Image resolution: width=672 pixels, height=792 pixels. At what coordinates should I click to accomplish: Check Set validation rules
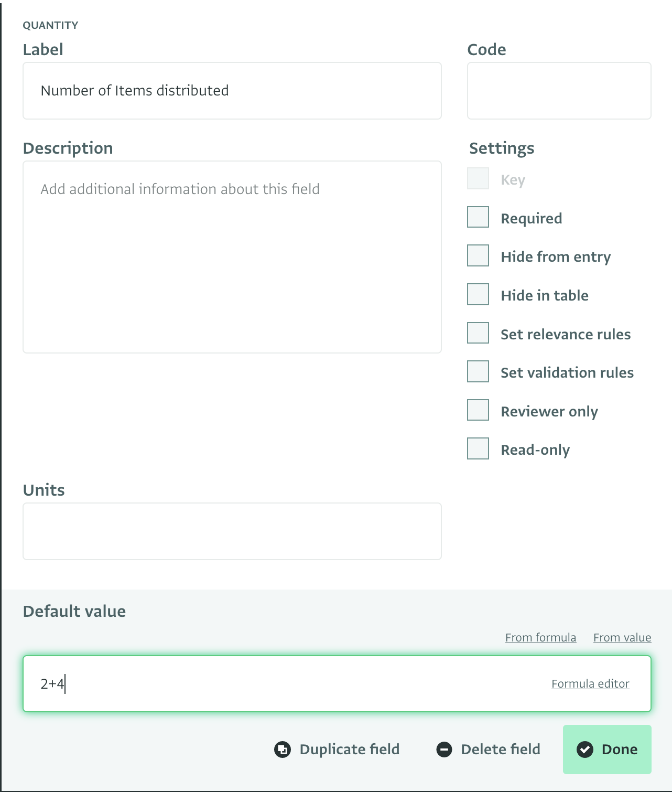point(477,371)
